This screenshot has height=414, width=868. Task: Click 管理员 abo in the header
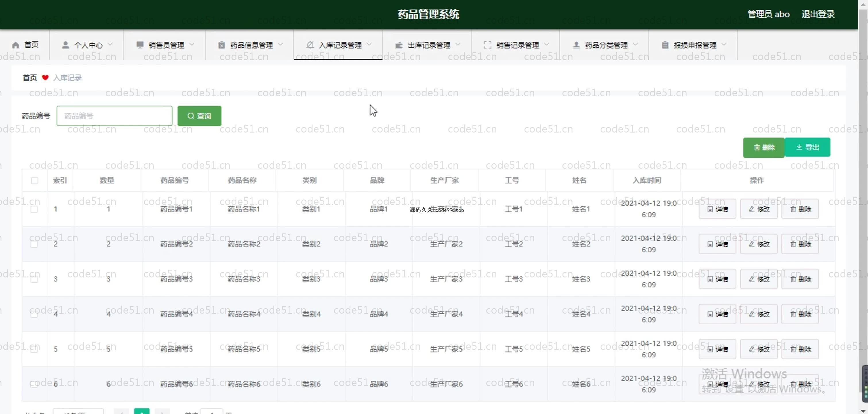[x=769, y=14]
